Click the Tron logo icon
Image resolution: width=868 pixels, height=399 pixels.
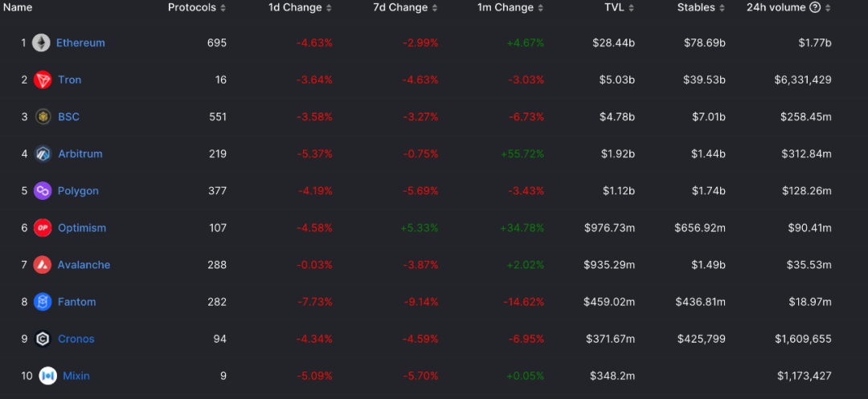pos(43,79)
